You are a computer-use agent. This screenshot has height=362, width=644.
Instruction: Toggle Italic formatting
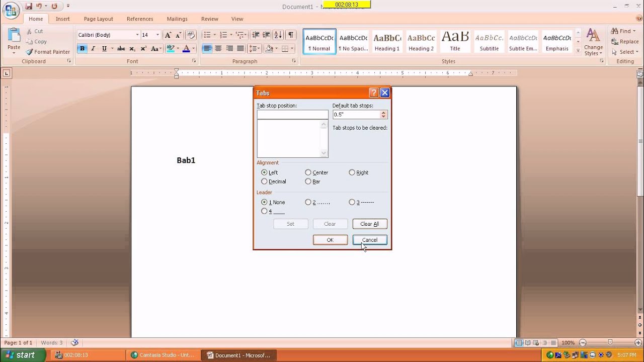click(x=93, y=49)
